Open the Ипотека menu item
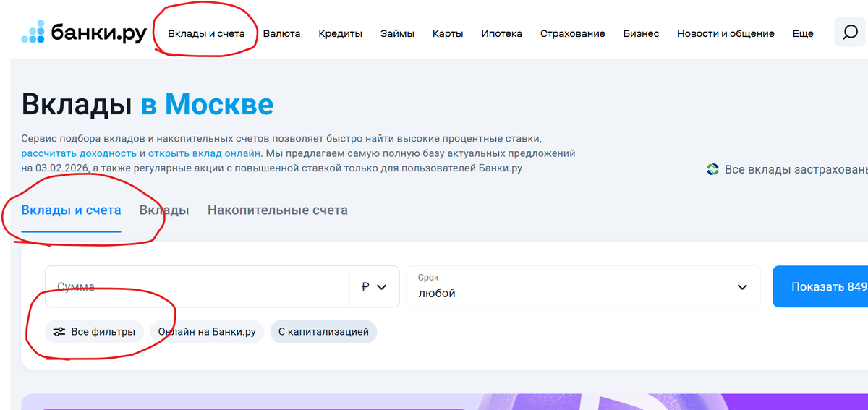Screen dimensions: 868x410 [501, 33]
